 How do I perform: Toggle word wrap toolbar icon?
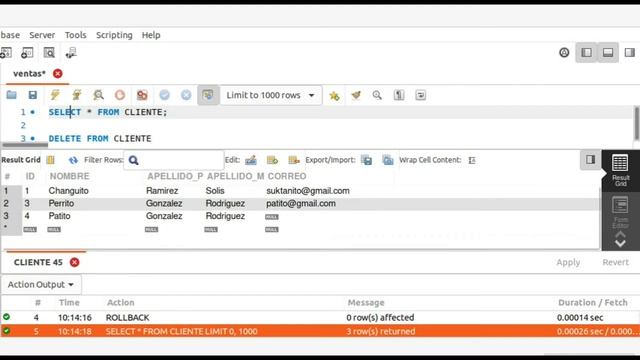tap(420, 95)
